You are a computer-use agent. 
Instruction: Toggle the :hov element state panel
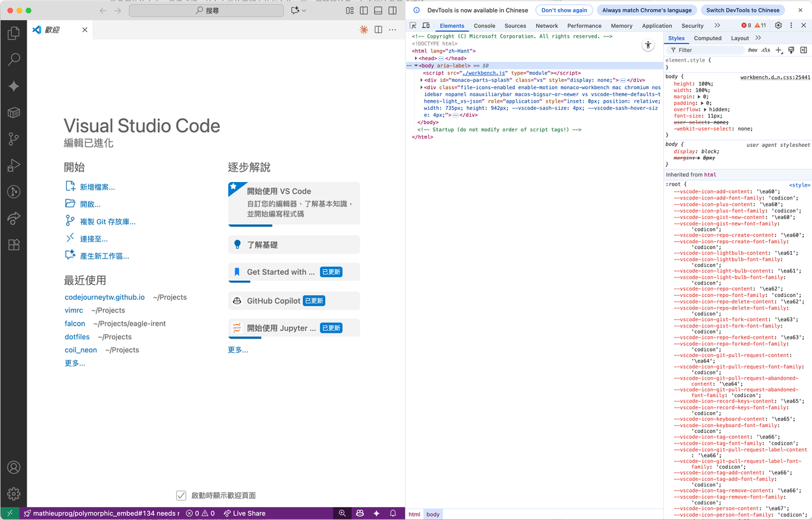click(x=752, y=50)
